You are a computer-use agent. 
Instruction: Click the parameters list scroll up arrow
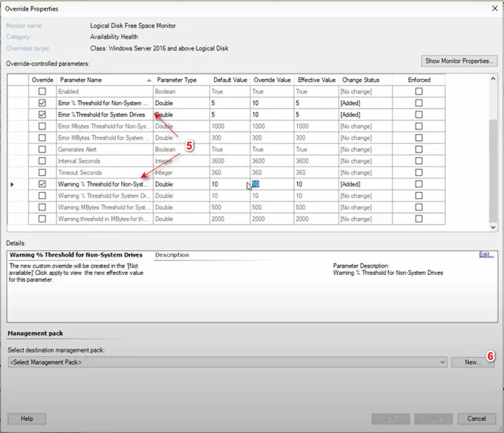[x=493, y=79]
